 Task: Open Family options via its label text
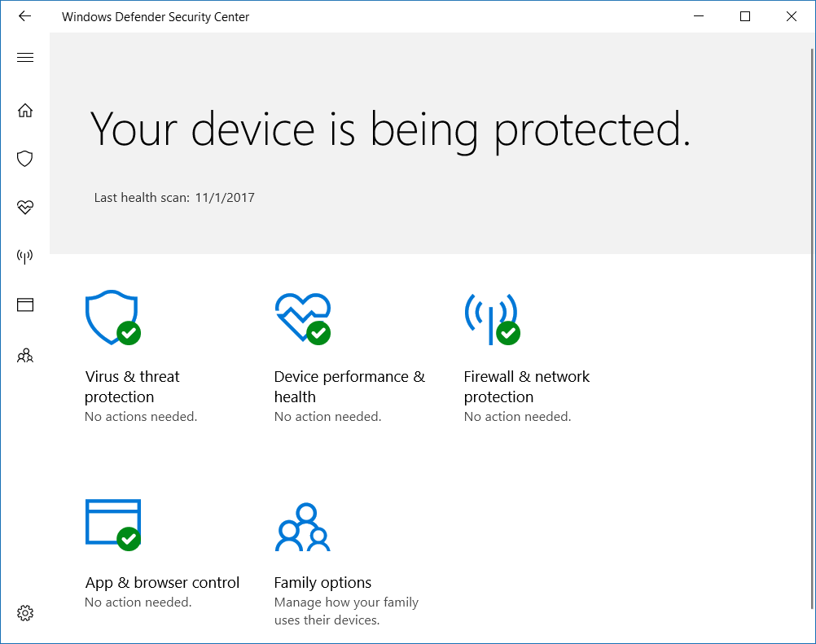322,582
